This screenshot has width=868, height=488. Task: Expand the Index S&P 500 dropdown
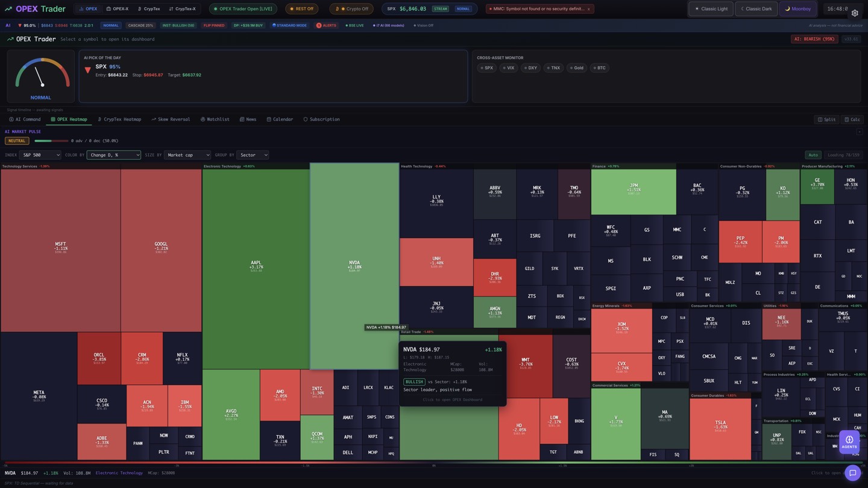40,155
